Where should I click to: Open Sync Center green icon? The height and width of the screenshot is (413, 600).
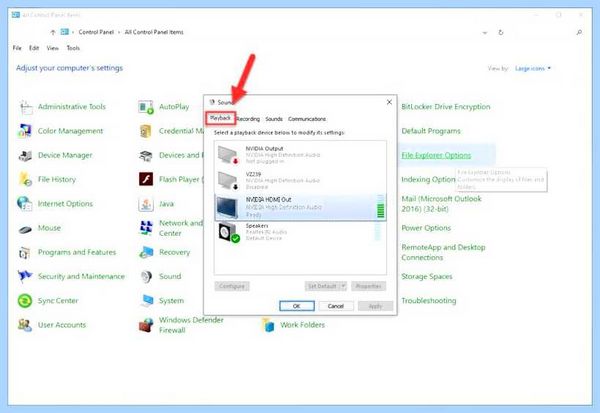coord(25,301)
